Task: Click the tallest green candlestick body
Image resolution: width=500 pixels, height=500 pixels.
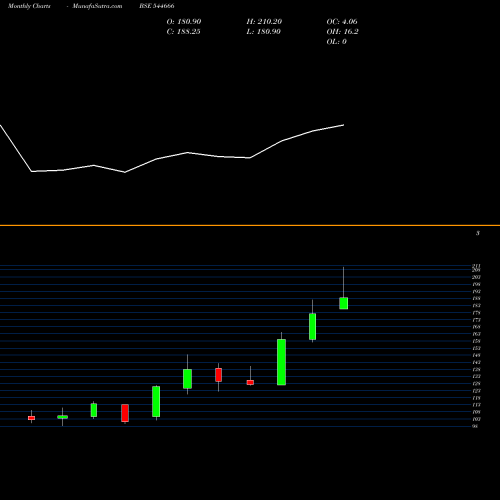Action: click(281, 362)
